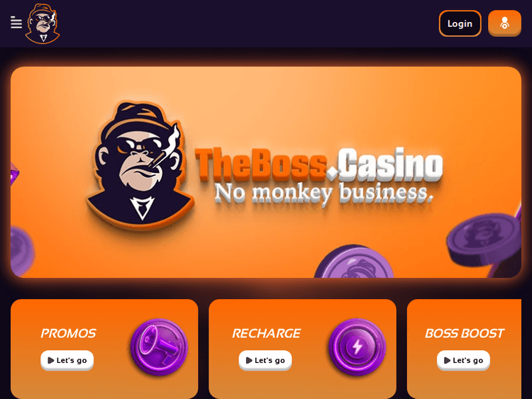The width and height of the screenshot is (532, 399).
Task: Click the play arrow in Boss Boost button
Action: click(447, 360)
